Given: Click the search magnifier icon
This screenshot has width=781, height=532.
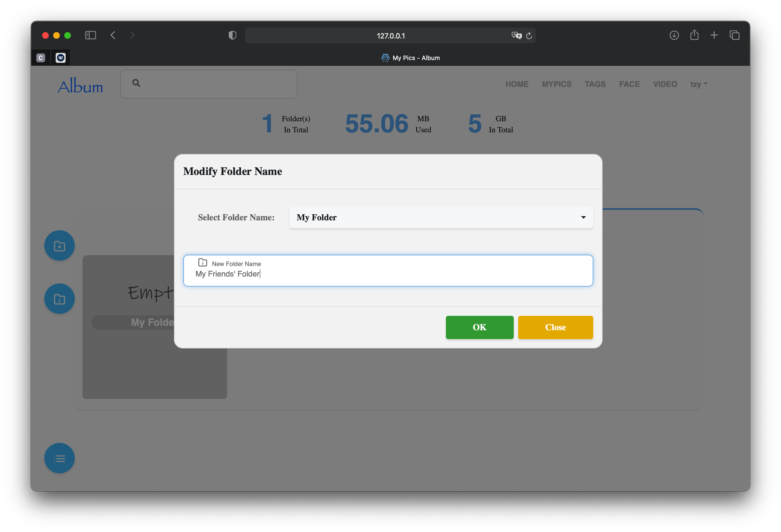Looking at the screenshot, I should (136, 83).
